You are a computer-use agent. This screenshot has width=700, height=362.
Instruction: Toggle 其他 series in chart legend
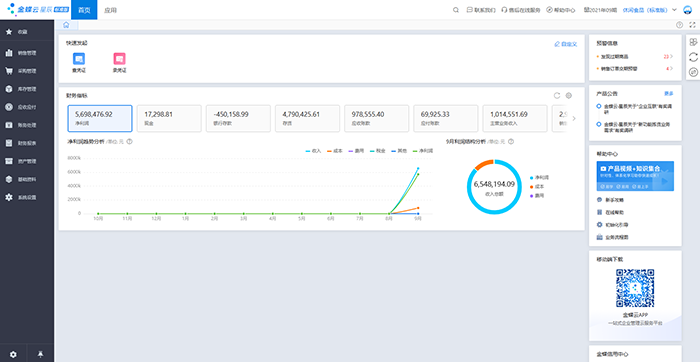(x=398, y=151)
